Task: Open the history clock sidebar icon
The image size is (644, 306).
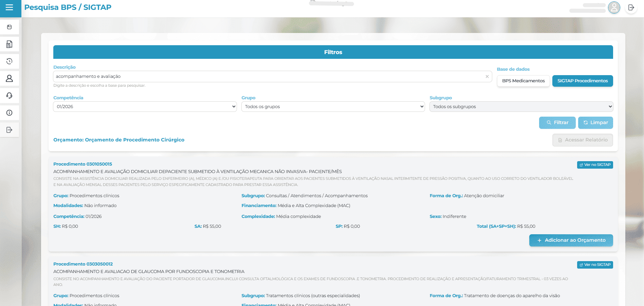Action: (x=10, y=61)
